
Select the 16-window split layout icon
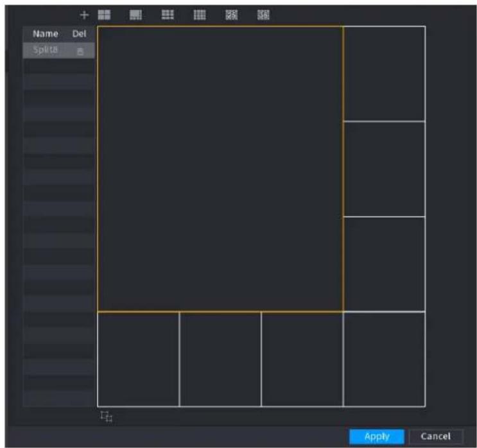coord(200,15)
